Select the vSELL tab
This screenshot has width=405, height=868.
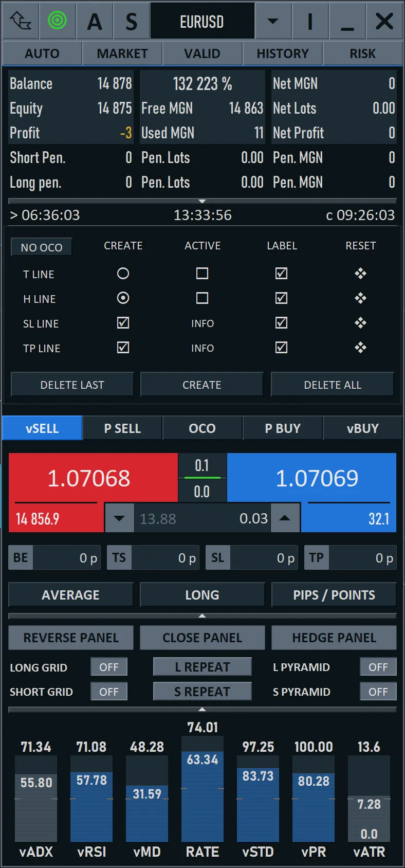(42, 428)
